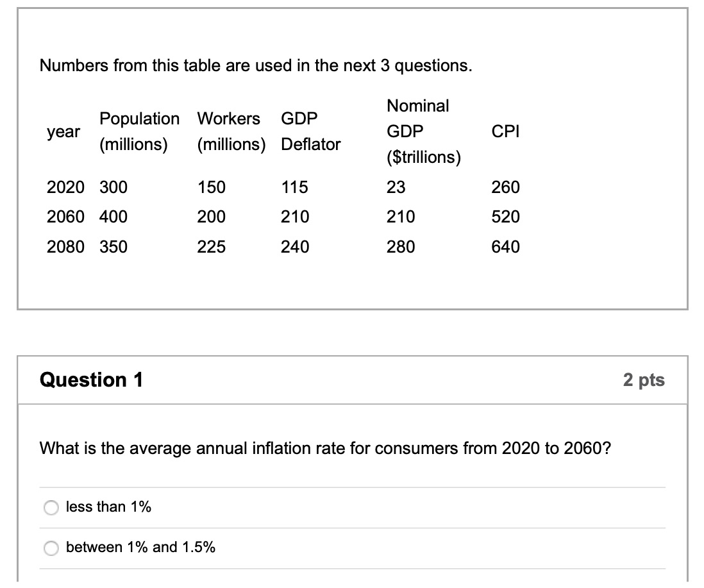Click the '2 pts' label for Question 1
704x588 pixels.
(x=646, y=380)
